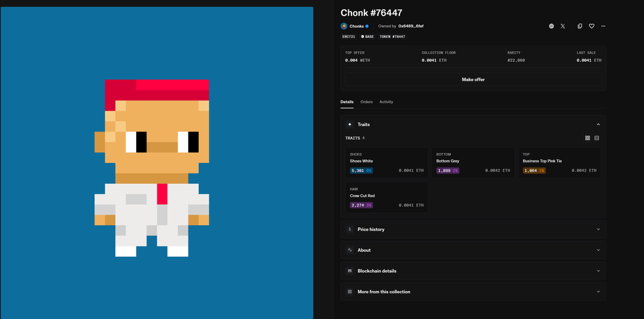Open the Bottom Grey trait card
Image resolution: width=644 pixels, height=319 pixels.
click(473, 163)
